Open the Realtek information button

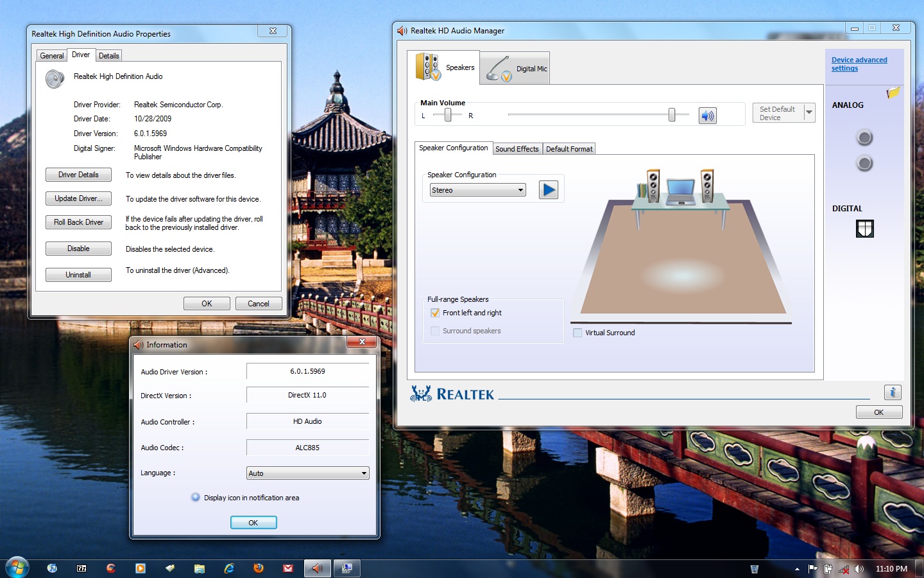[x=893, y=392]
